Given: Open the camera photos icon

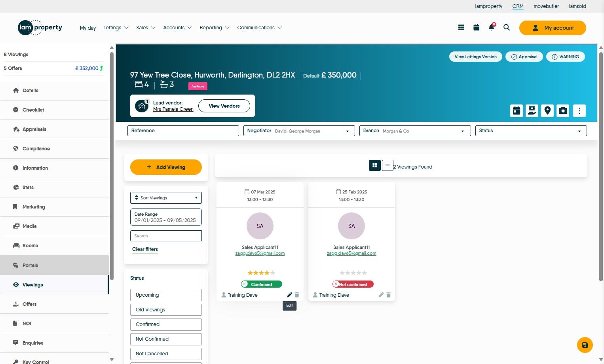Looking at the screenshot, I should click(x=563, y=111).
